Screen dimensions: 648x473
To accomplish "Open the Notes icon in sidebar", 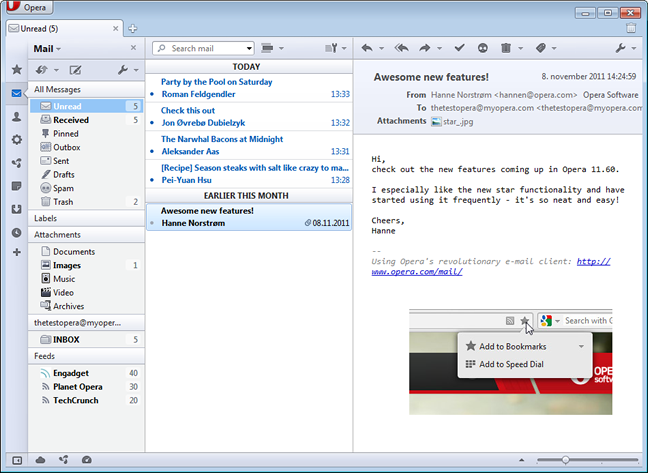I will click(17, 186).
